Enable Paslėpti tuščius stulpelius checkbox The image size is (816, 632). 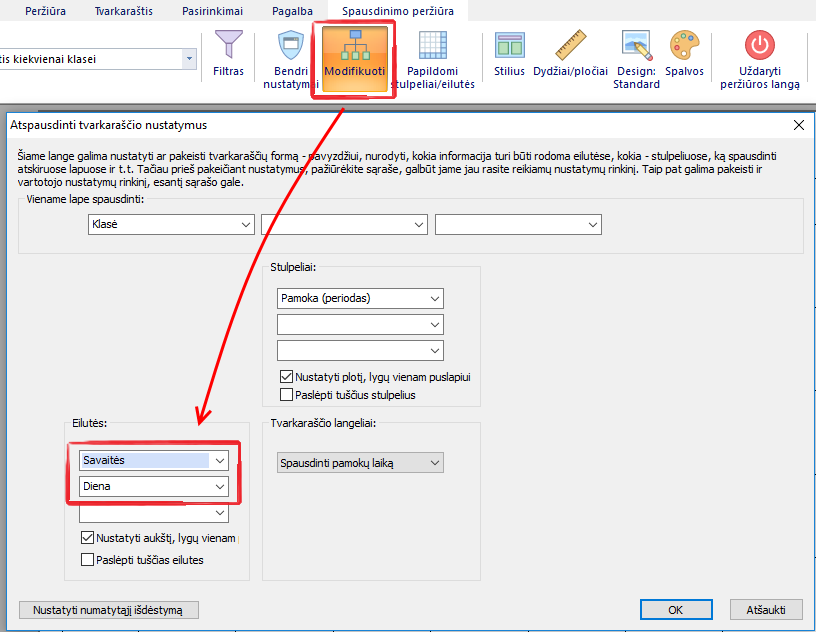288,395
